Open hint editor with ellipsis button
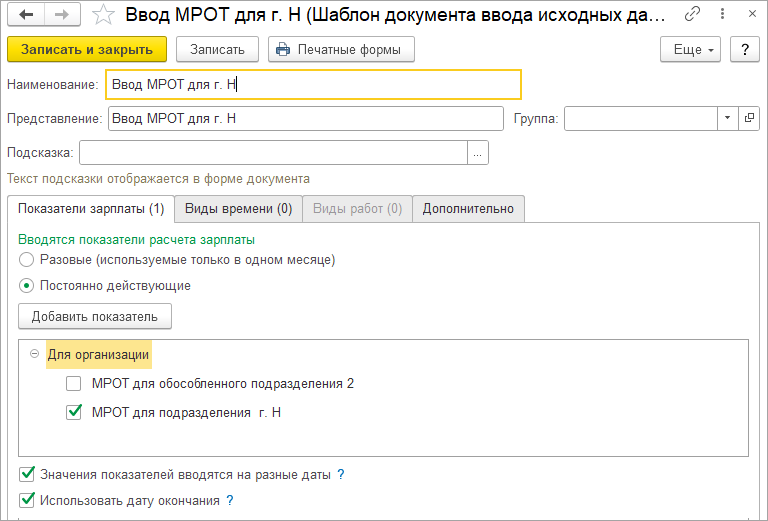Screen dimensions: 768x521 (x=478, y=153)
